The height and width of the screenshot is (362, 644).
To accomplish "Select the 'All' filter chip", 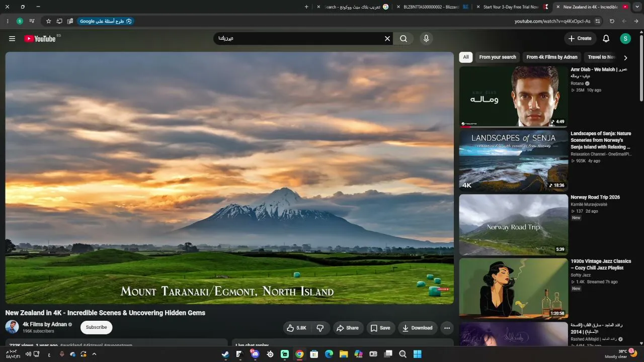I will (x=466, y=57).
